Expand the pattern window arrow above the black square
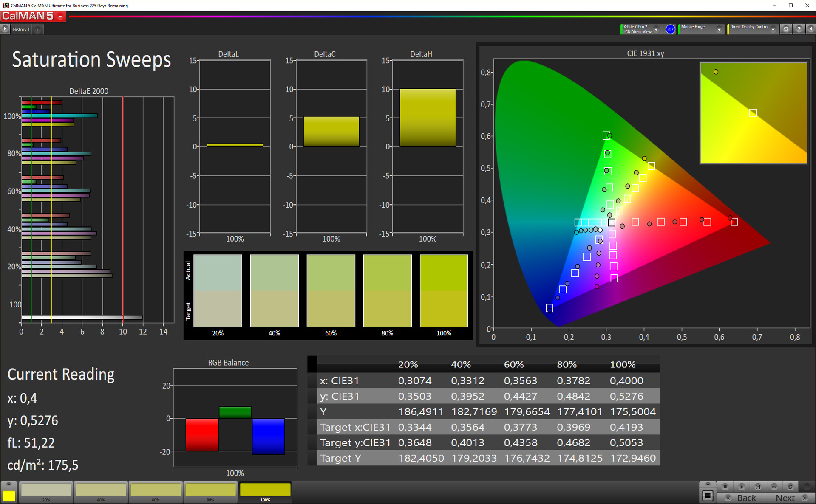This screenshot has height=504, width=816. 708,484
